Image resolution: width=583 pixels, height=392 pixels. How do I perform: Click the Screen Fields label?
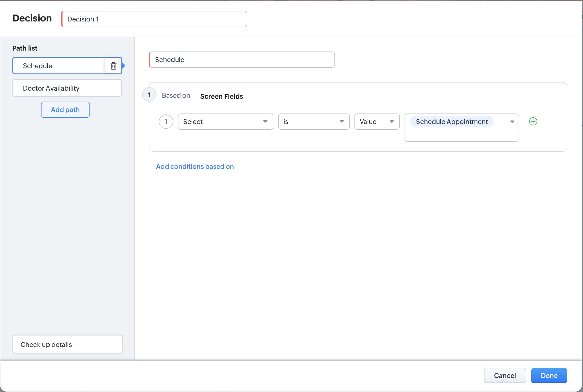click(x=221, y=96)
